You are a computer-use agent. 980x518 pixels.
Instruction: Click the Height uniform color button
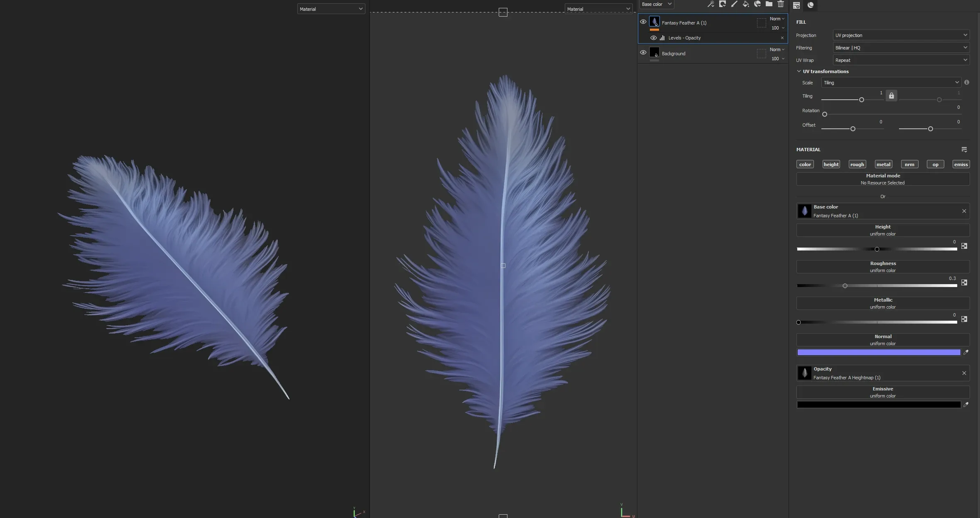883,230
